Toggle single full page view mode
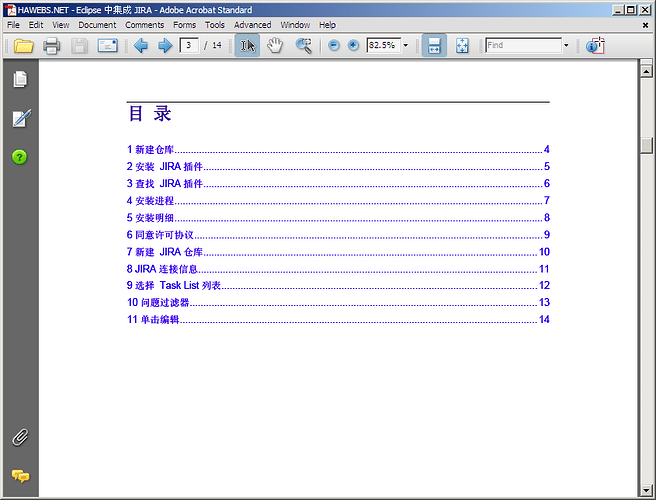656x500 pixels. (462, 46)
